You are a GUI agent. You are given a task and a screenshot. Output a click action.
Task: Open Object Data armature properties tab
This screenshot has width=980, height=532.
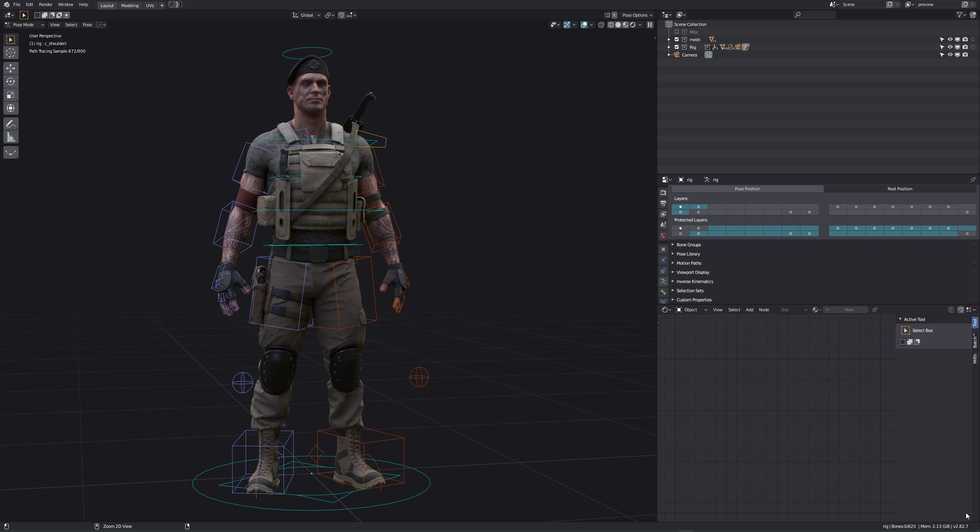663,281
